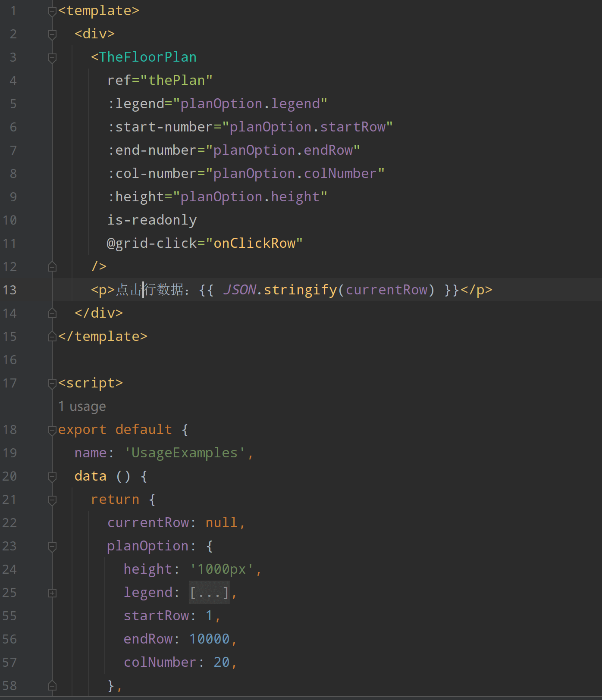Click fold end marker next to </div>

tap(52, 313)
